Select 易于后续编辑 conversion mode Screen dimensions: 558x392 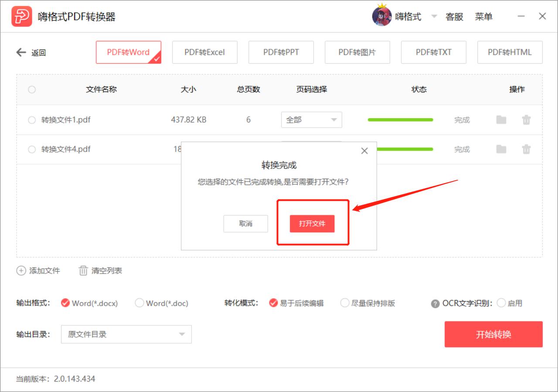coord(273,303)
